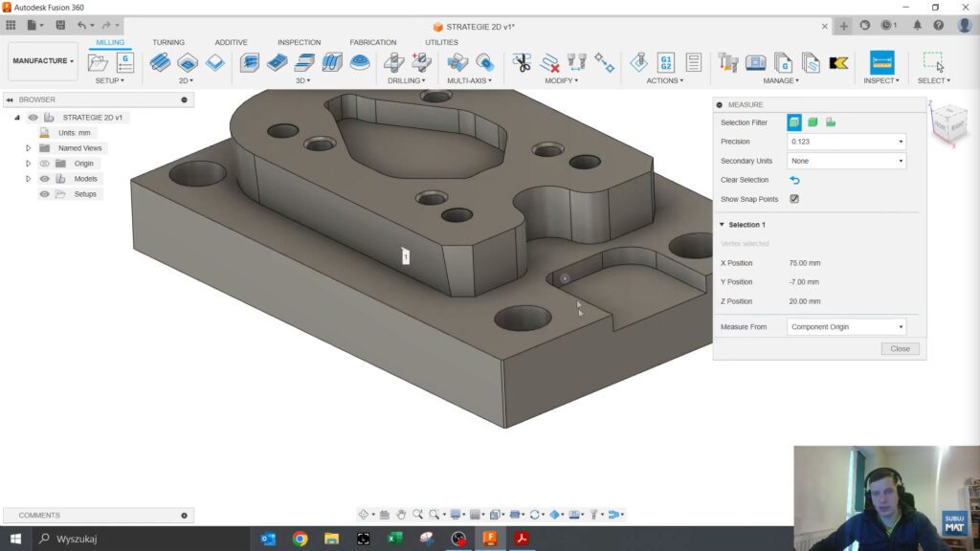Click the Simulate icon in Actions

(x=638, y=63)
